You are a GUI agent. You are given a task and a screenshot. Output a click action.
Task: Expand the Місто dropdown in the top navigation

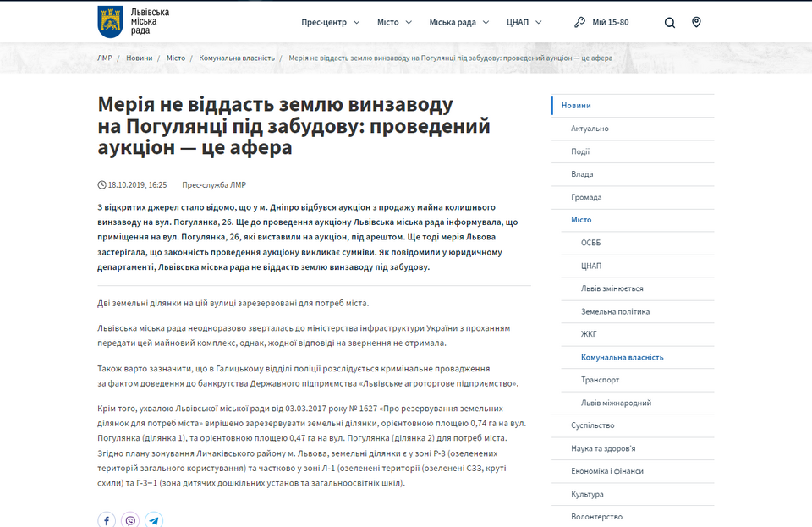click(394, 22)
